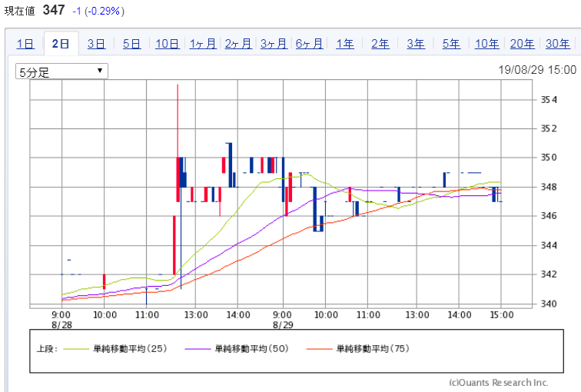Open the 5分足 interval dropdown

click(61, 71)
